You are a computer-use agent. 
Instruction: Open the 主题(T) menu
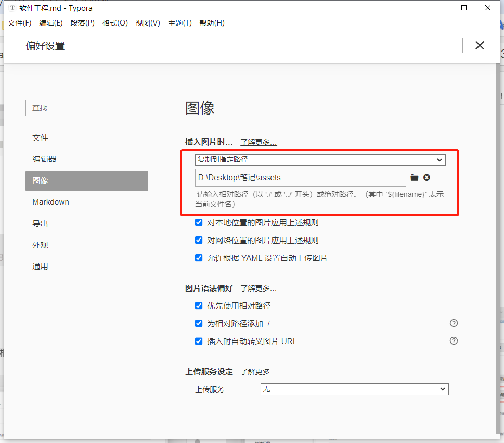pos(179,23)
